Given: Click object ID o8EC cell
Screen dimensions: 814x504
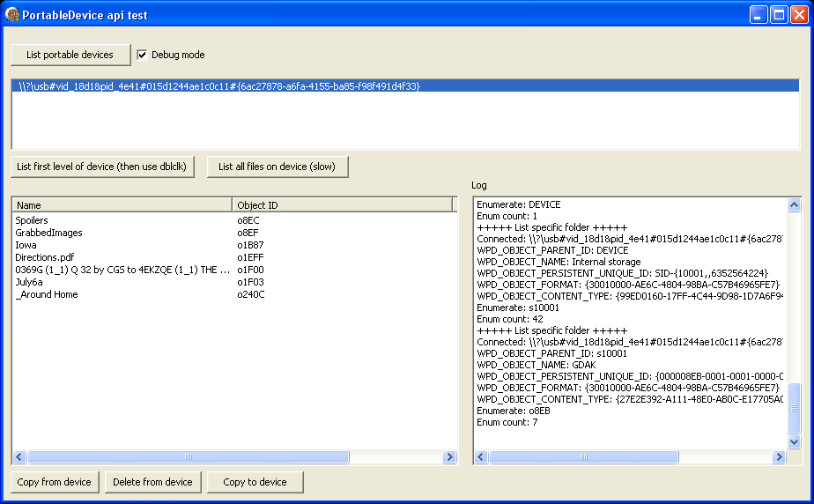Looking at the screenshot, I should [248, 220].
